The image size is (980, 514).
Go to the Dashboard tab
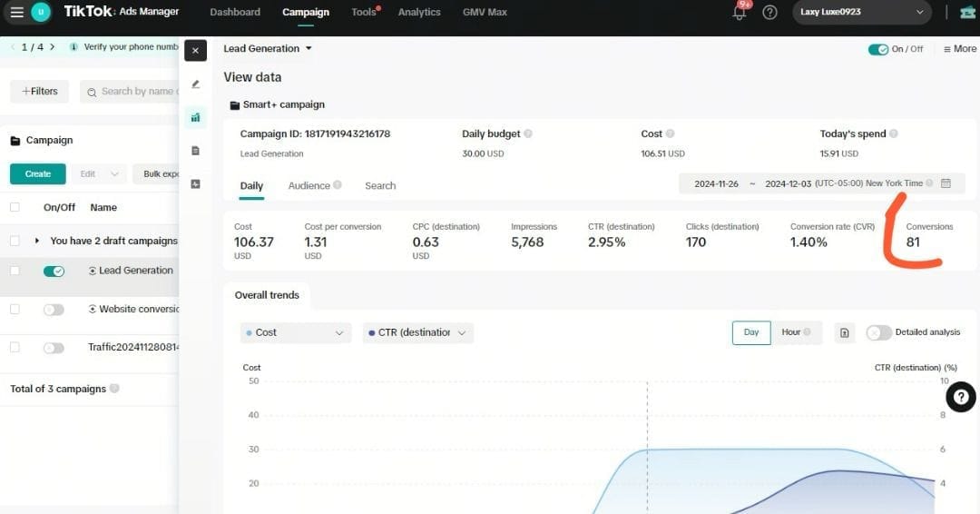(235, 12)
